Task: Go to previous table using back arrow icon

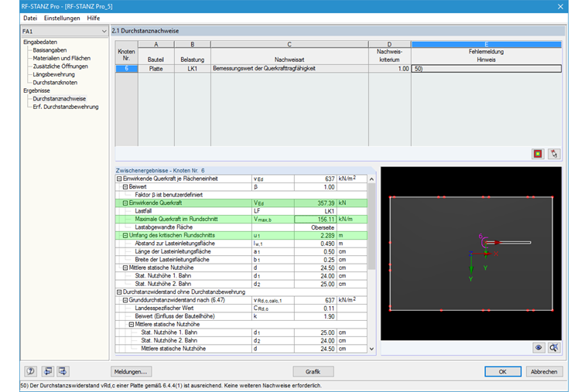Action: [x=47, y=371]
